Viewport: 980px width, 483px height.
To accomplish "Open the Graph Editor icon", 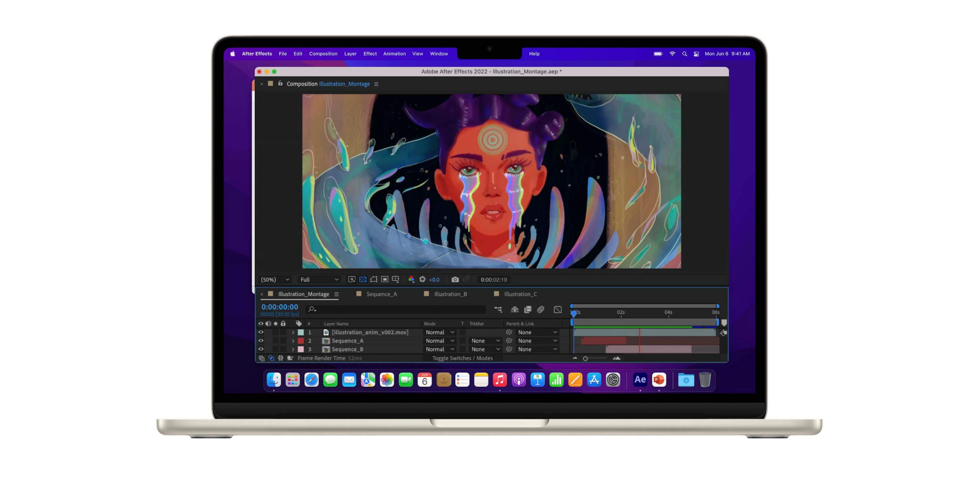I will tap(557, 309).
